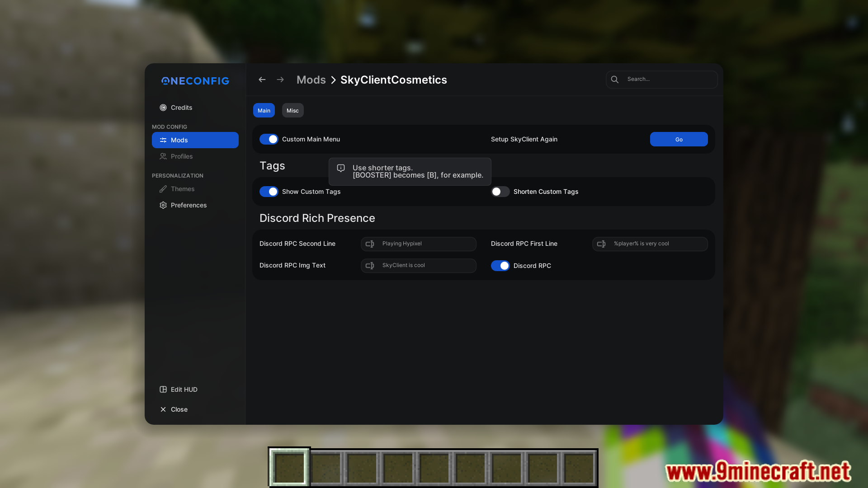
Task: Open Preferences in the sidebar
Action: [x=195, y=205]
